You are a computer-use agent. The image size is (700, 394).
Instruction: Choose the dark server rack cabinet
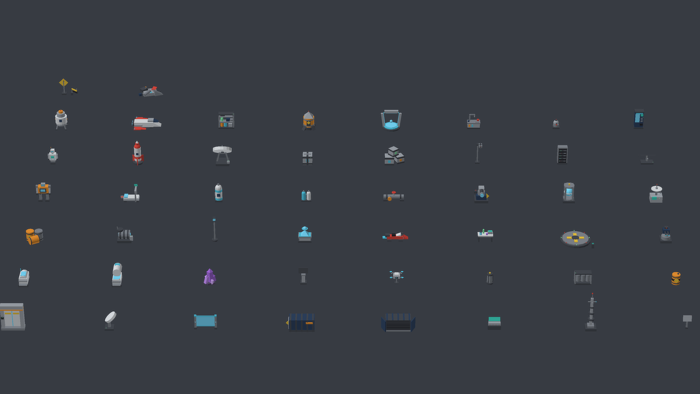coord(562,154)
